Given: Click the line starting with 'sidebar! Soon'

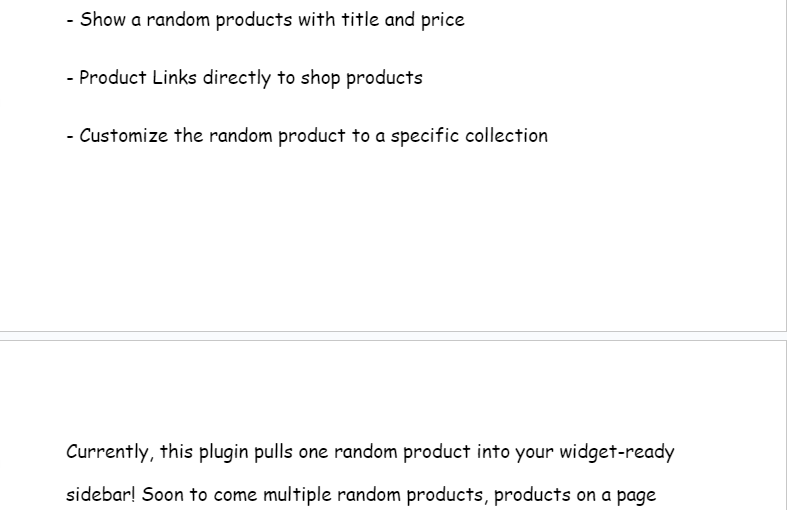Looking at the screenshot, I should [x=360, y=495].
